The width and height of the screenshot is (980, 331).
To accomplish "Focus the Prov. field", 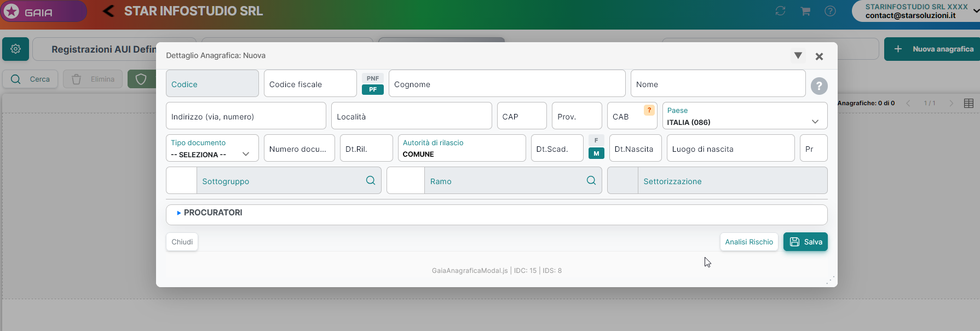I will click(577, 116).
